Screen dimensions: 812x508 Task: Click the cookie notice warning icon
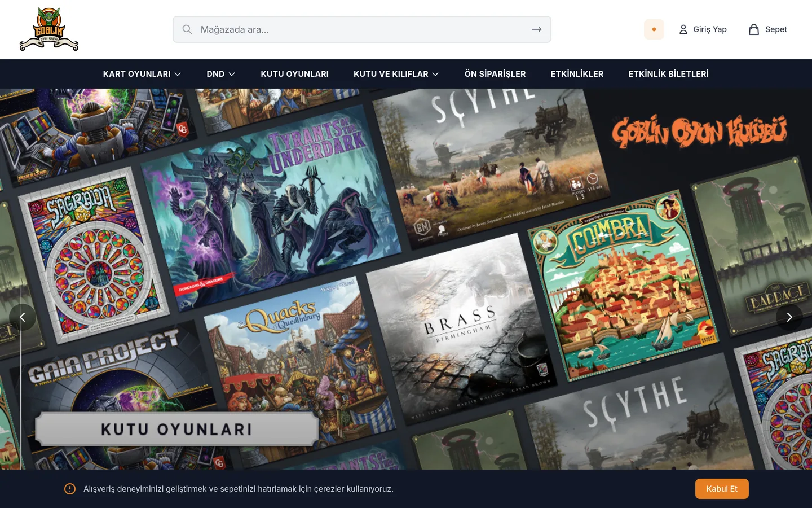(70, 489)
